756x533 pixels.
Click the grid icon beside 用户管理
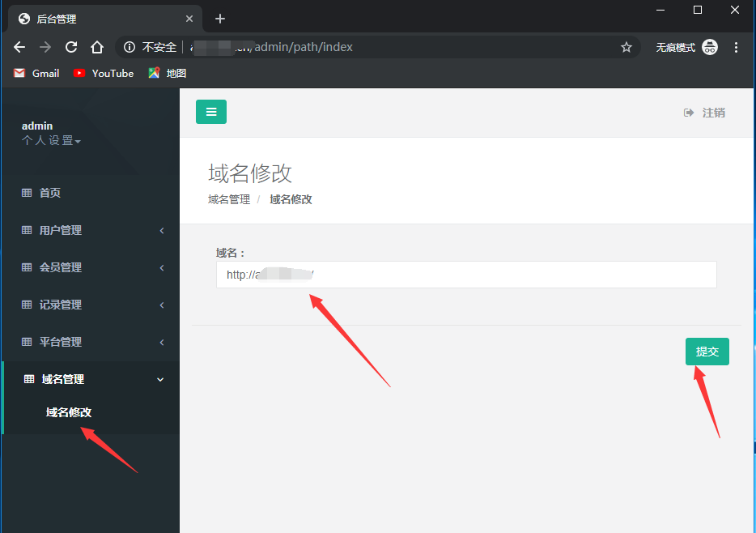(x=27, y=230)
